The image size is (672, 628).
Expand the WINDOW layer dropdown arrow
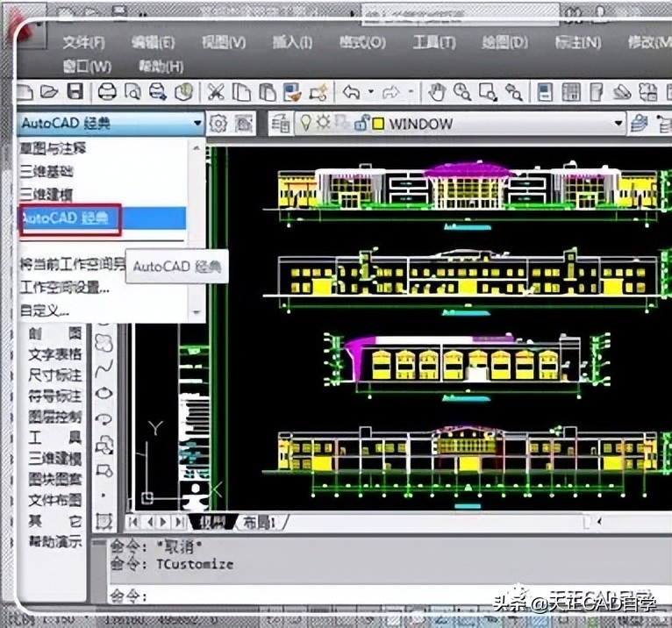[x=618, y=124]
